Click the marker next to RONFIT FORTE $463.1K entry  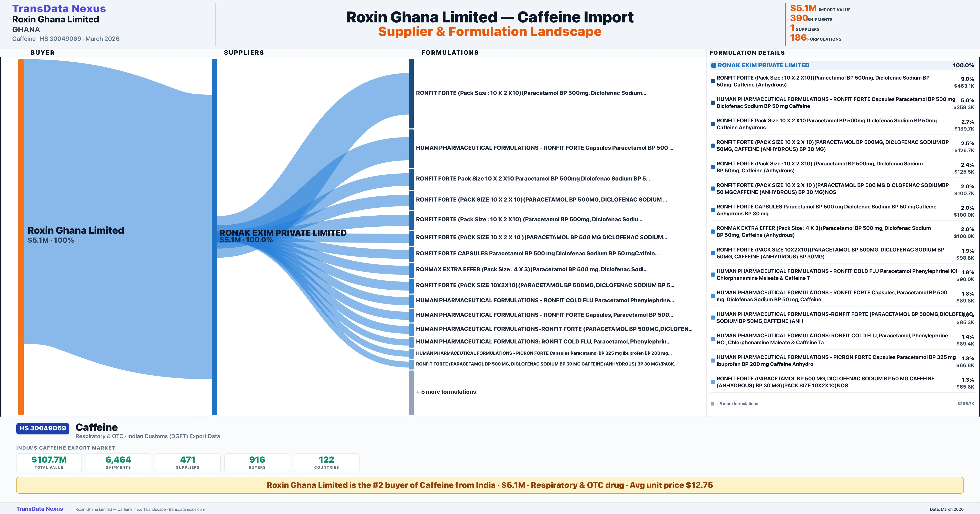pos(713,81)
